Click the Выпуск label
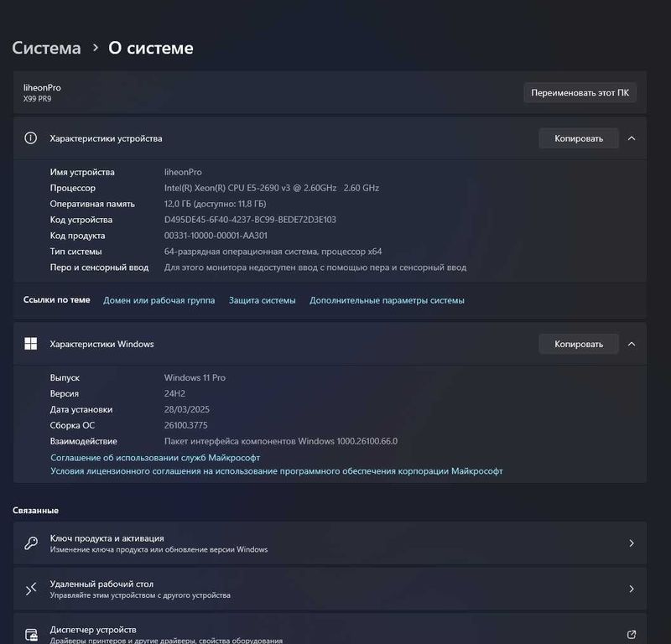 tap(65, 378)
